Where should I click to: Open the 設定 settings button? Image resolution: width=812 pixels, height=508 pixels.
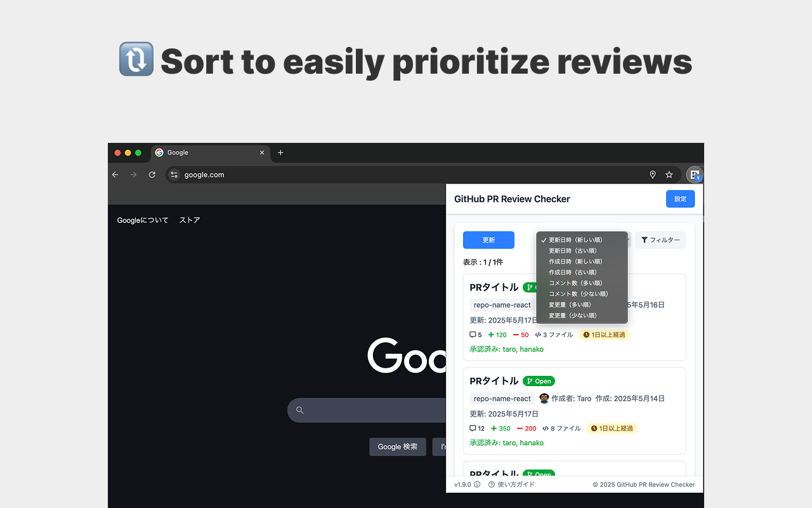(680, 199)
